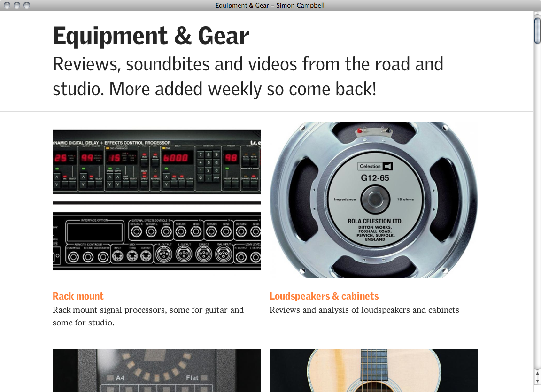Viewport: 541px width, 392px height.
Task: Click the tuner image with A4 label
Action: [157, 370]
